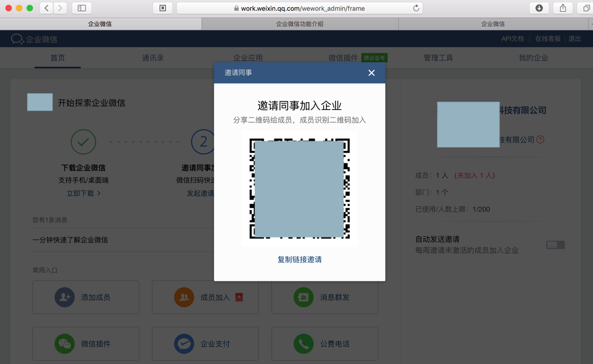Click the 复制链接邀请 link
Viewport: 593px width, 364px height.
pyautogui.click(x=299, y=260)
